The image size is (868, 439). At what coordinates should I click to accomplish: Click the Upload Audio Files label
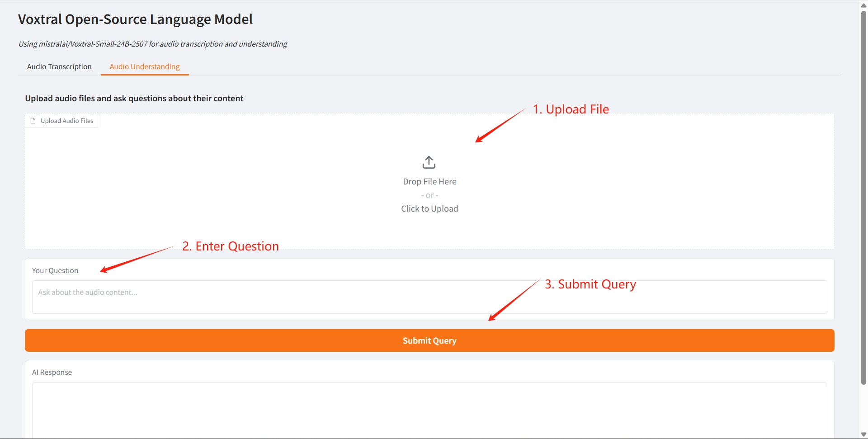point(67,121)
